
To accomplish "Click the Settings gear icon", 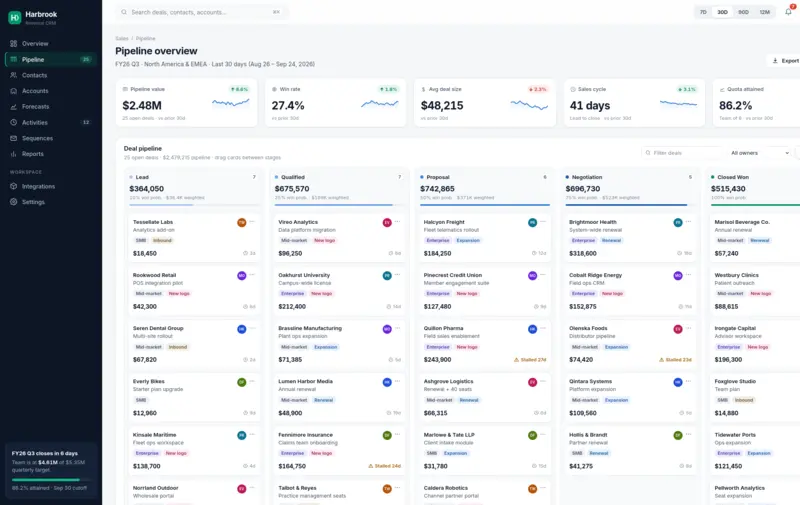I will (x=14, y=202).
